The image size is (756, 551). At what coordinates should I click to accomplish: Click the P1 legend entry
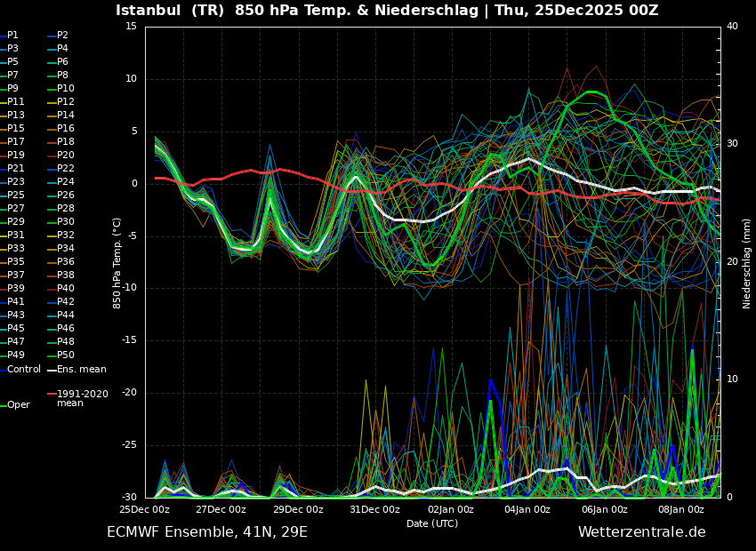point(10,36)
